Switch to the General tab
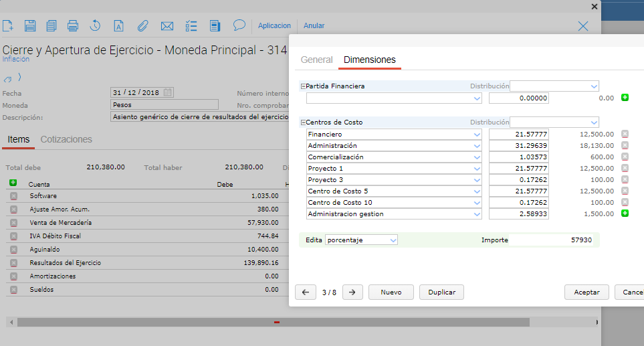Image resolution: width=644 pixels, height=346 pixels. (316, 60)
